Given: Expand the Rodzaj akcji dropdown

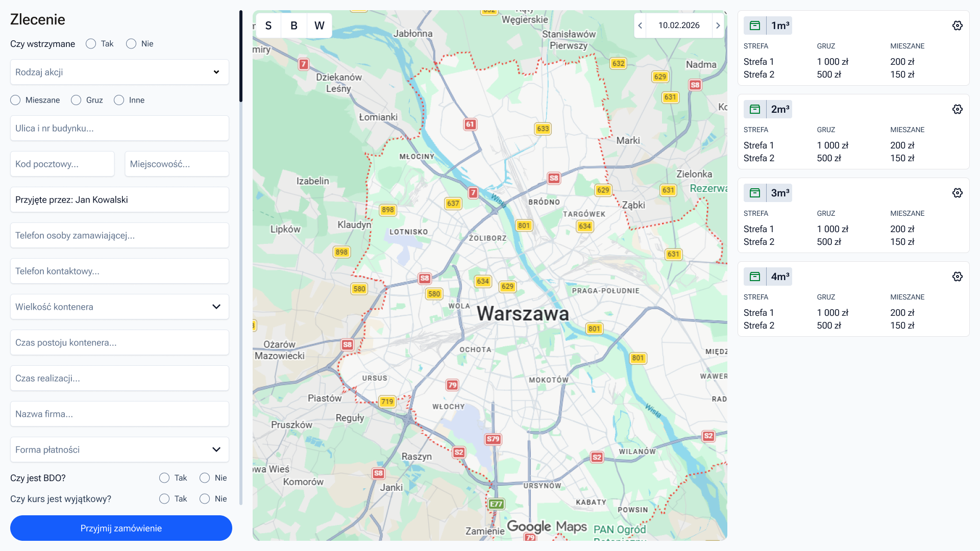Looking at the screenshot, I should pyautogui.click(x=119, y=72).
